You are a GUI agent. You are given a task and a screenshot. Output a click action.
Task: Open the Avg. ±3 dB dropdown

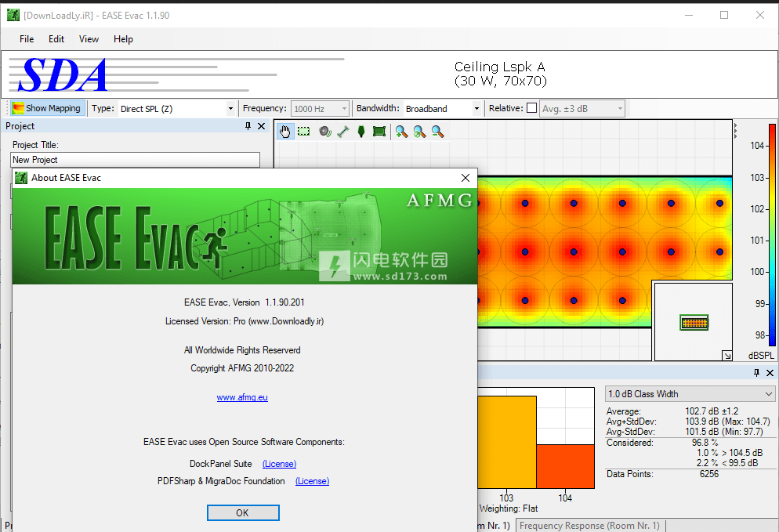pyautogui.click(x=582, y=109)
